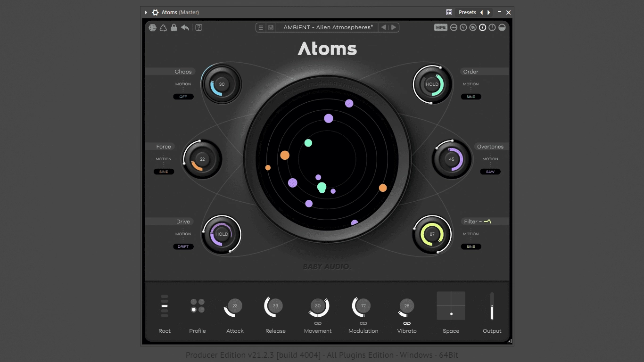This screenshot has width=644, height=362.
Task: Click the recycle triangle icon
Action: 163,27
